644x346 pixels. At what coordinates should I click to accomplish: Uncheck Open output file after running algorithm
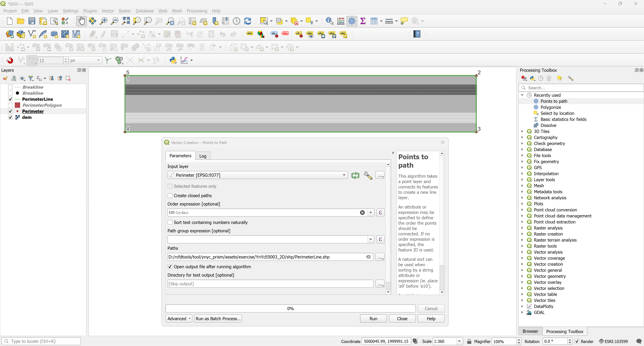click(170, 267)
